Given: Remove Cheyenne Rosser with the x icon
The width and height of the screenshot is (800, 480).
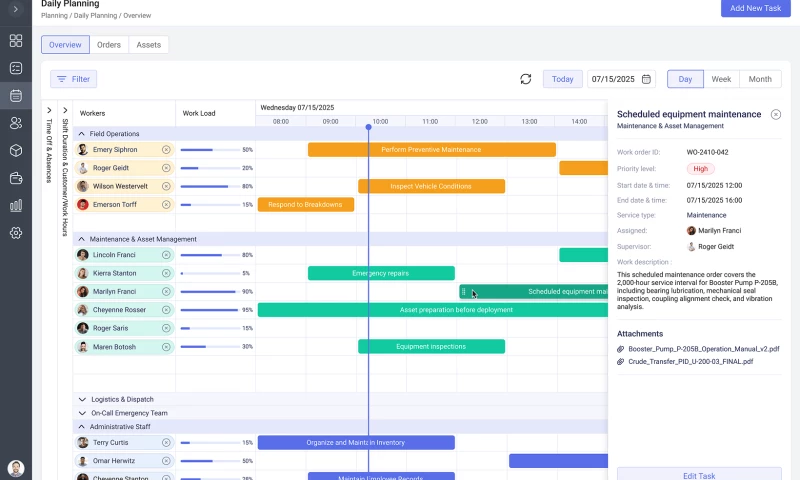Looking at the screenshot, I should (x=166, y=310).
